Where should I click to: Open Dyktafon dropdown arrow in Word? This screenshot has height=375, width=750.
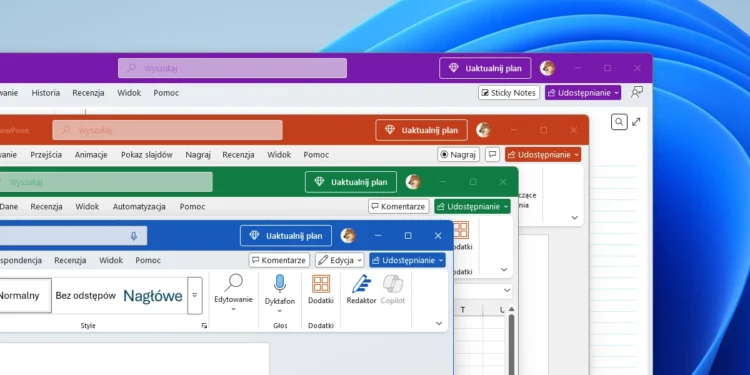(x=280, y=311)
